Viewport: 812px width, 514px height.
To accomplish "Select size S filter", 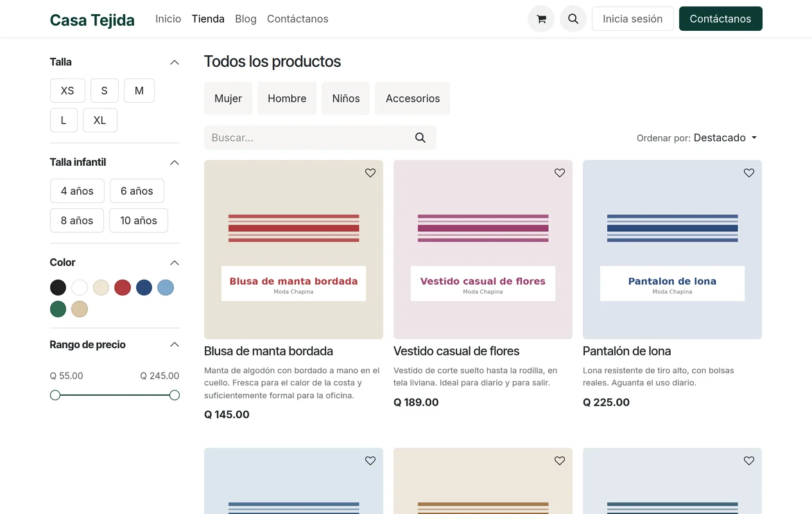I will [104, 91].
